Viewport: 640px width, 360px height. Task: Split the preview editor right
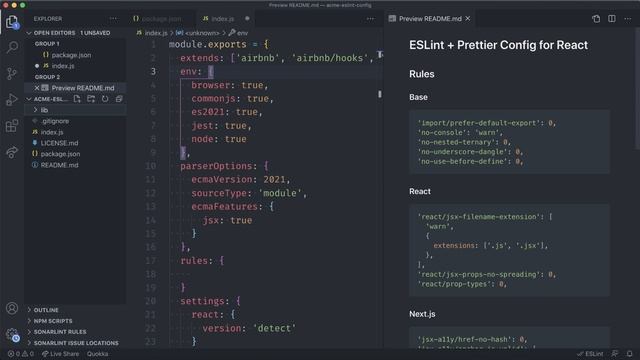[611, 19]
